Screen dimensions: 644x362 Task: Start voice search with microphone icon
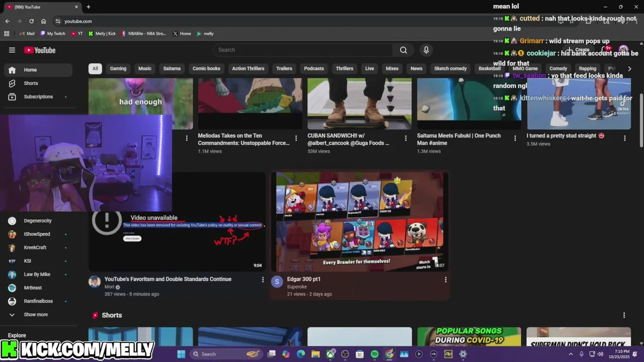pos(426,50)
